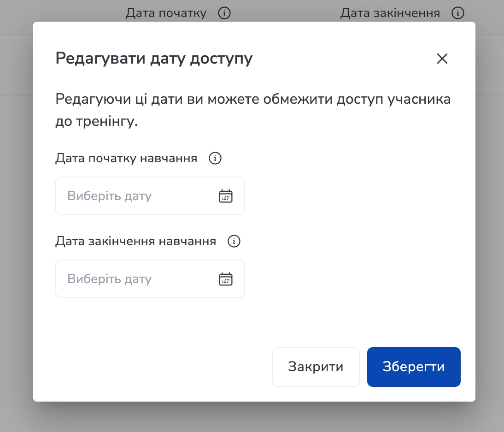Click the info icon beside 'Дата початку навчання'
The image size is (504, 432).
tap(215, 158)
